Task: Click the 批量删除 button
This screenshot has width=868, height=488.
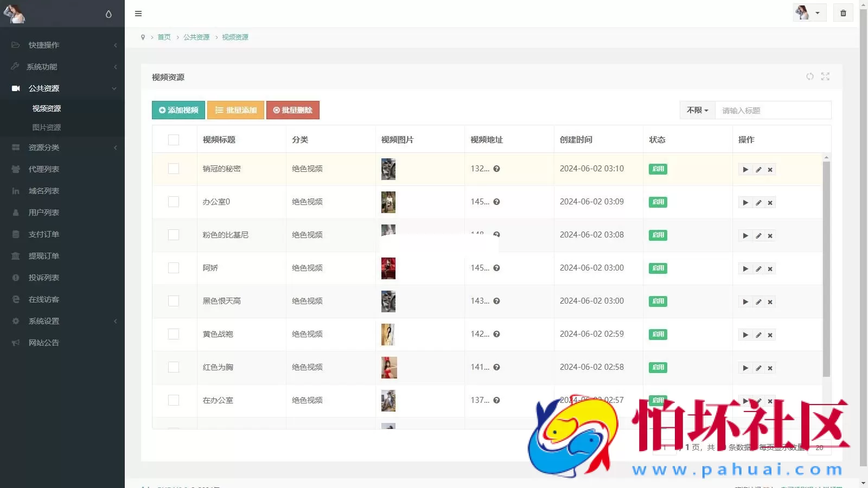Action: tap(293, 110)
